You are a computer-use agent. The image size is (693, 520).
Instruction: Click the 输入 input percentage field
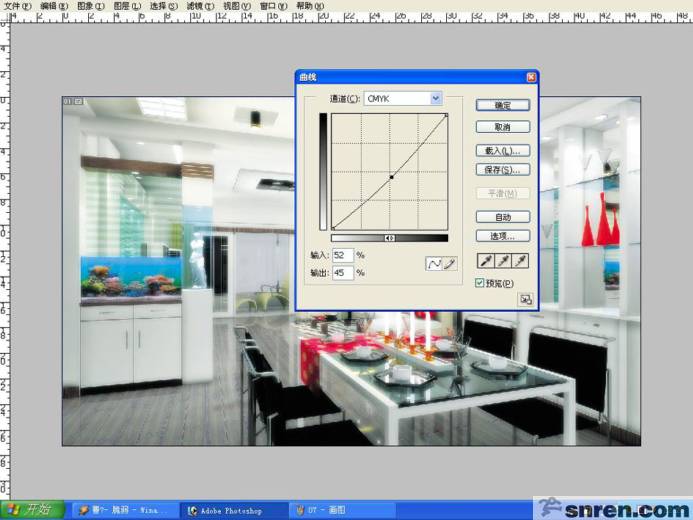coord(343,255)
